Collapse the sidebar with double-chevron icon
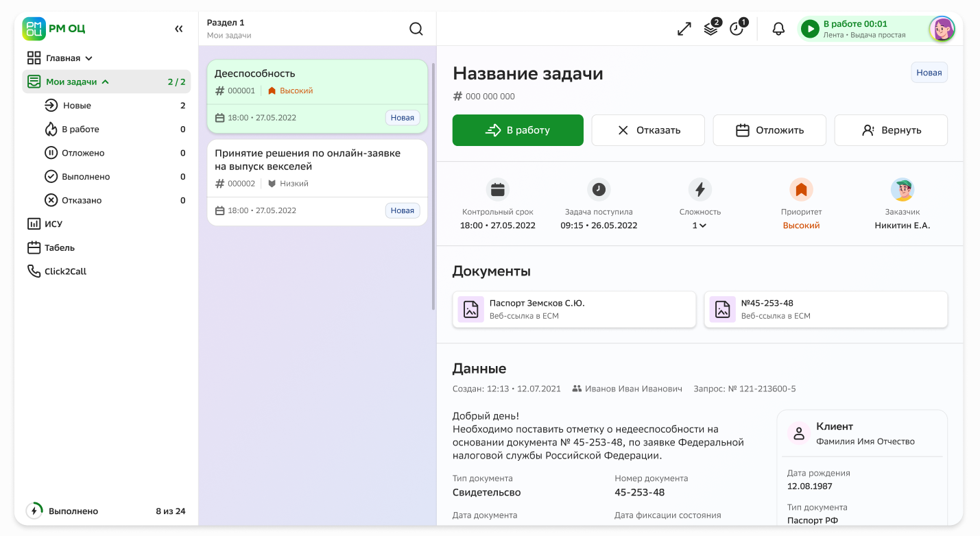Image resolution: width=980 pixels, height=536 pixels. coord(178,29)
